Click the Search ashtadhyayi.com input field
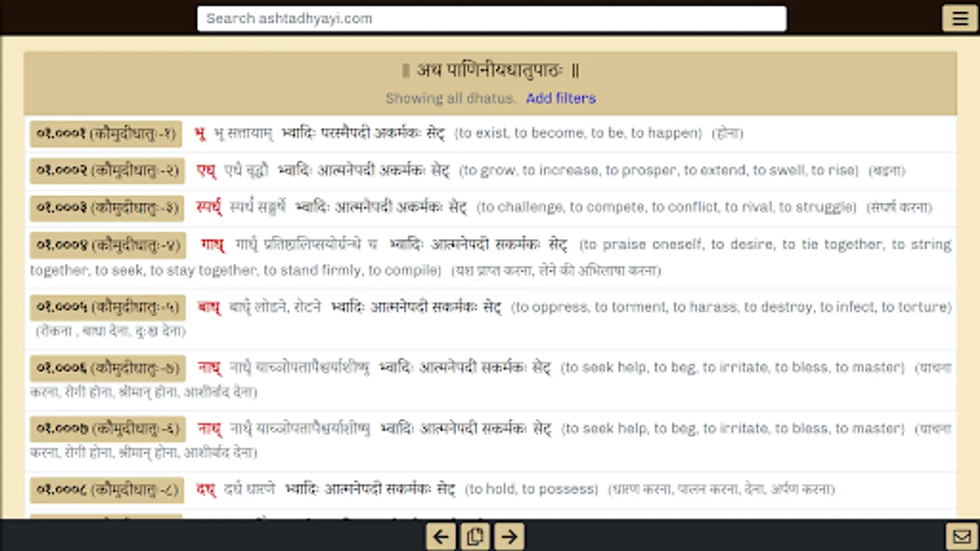 coord(490,18)
